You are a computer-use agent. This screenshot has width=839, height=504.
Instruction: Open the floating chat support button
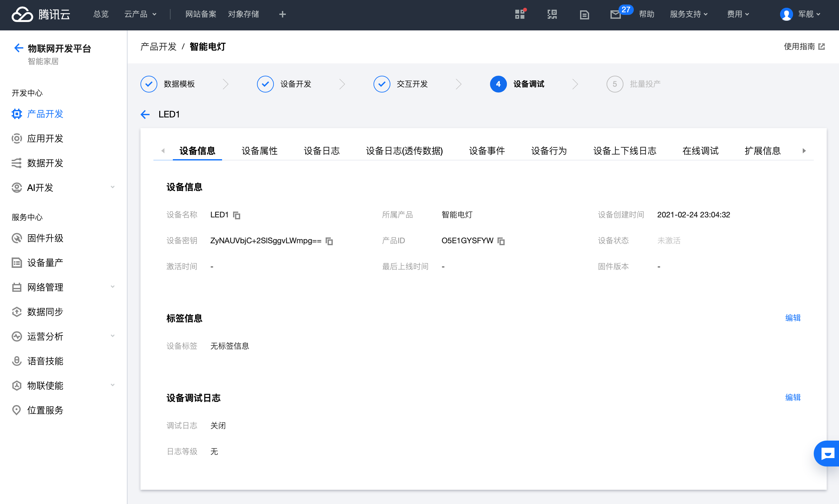pyautogui.click(x=827, y=453)
